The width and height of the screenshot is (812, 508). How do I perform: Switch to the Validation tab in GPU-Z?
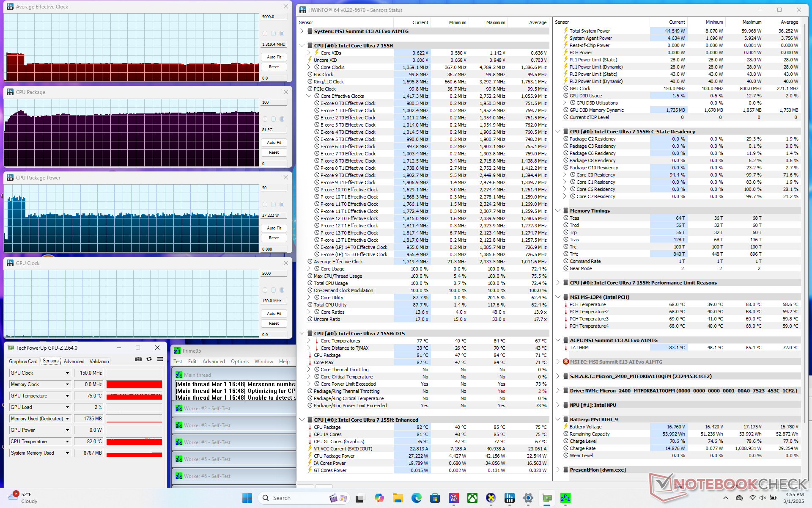pyautogui.click(x=99, y=362)
